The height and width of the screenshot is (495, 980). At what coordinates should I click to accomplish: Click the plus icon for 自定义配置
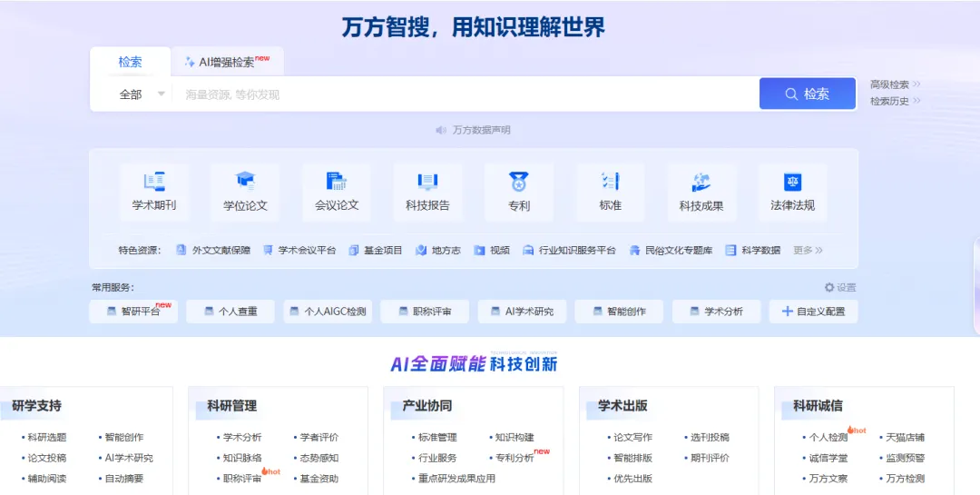pyautogui.click(x=788, y=311)
